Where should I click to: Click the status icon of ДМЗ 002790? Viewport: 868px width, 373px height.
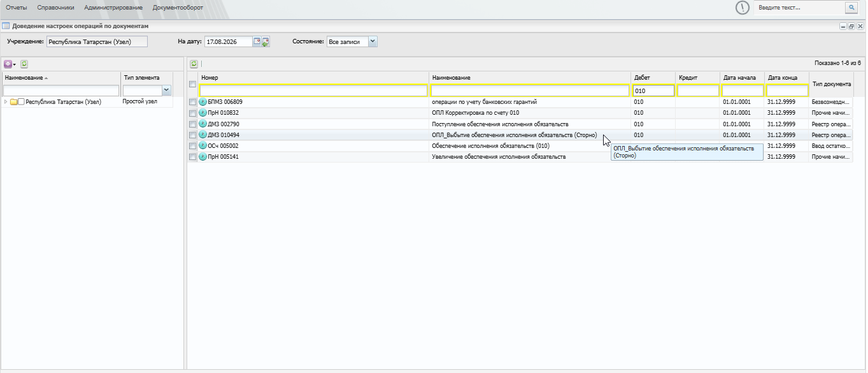click(x=203, y=124)
